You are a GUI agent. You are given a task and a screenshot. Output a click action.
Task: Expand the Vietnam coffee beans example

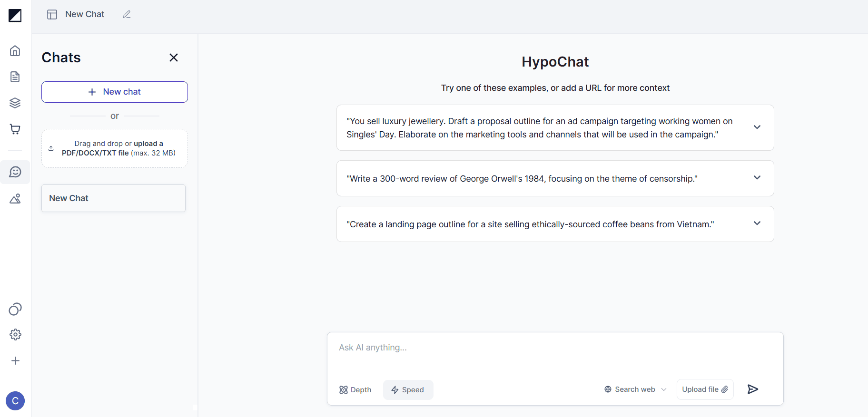click(757, 223)
